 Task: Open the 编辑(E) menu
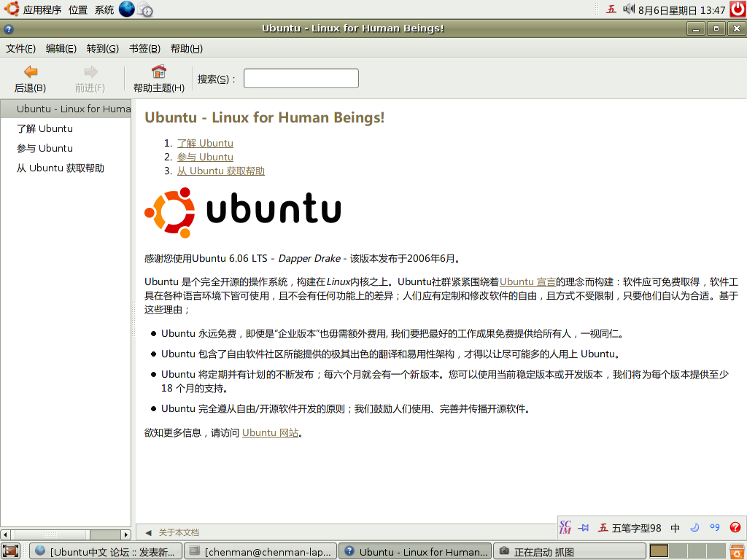(61, 49)
